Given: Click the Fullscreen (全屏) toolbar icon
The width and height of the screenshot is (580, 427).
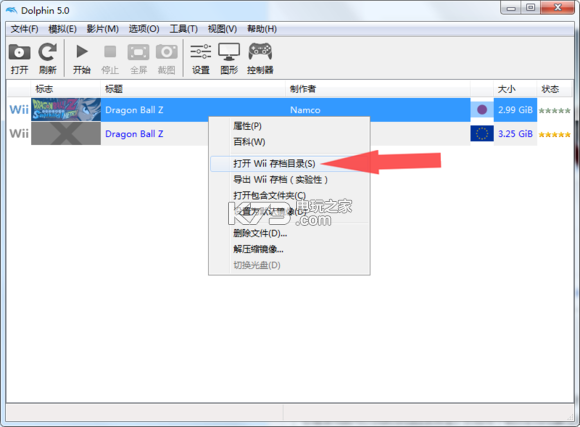Looking at the screenshot, I should [138, 52].
